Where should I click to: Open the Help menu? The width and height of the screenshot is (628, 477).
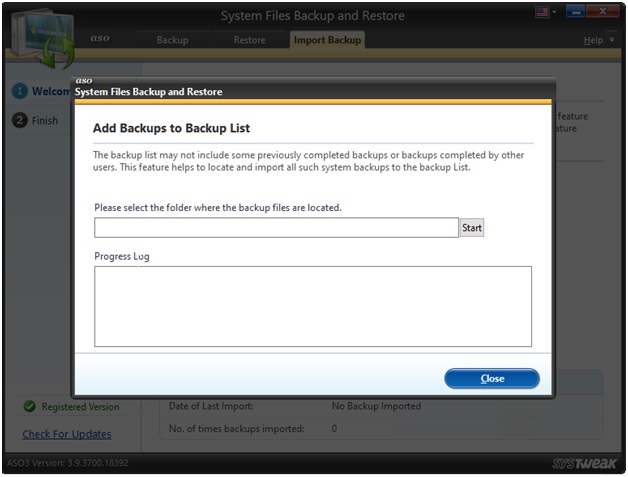(x=596, y=40)
